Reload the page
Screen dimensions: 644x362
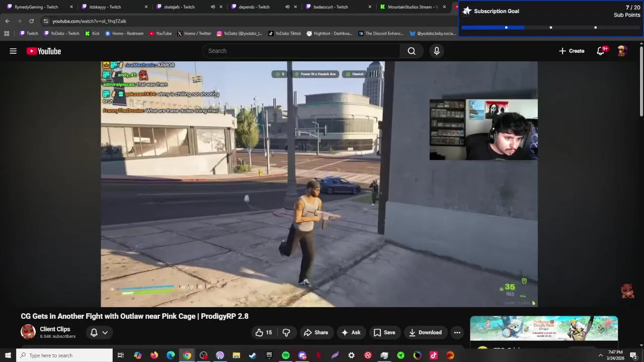31,21
